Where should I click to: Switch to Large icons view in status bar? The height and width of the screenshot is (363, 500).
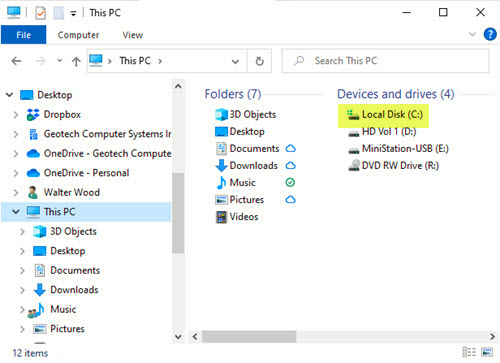(x=487, y=352)
